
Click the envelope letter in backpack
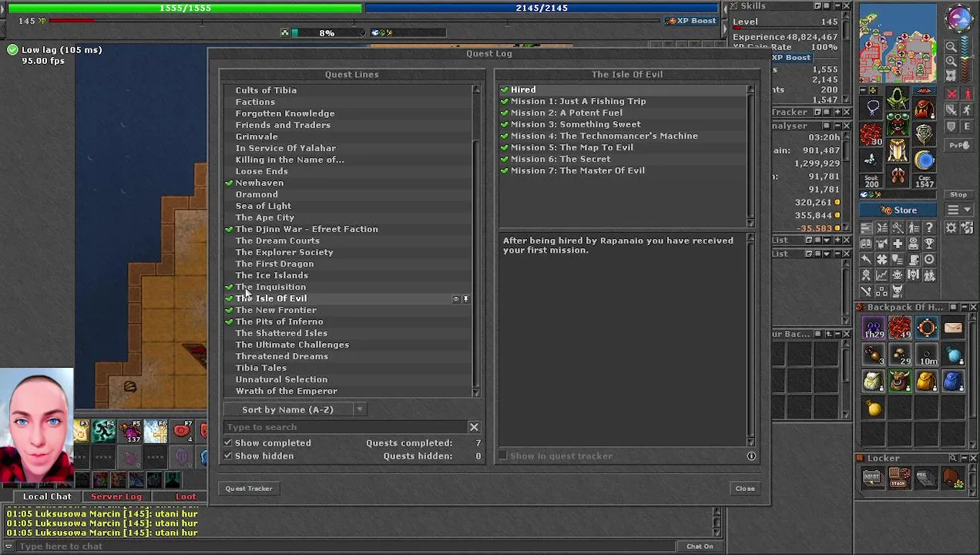[953, 328]
